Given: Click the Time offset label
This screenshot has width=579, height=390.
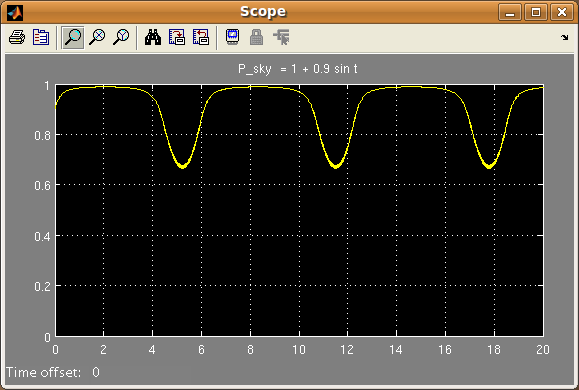Looking at the screenshot, I should (43, 372).
